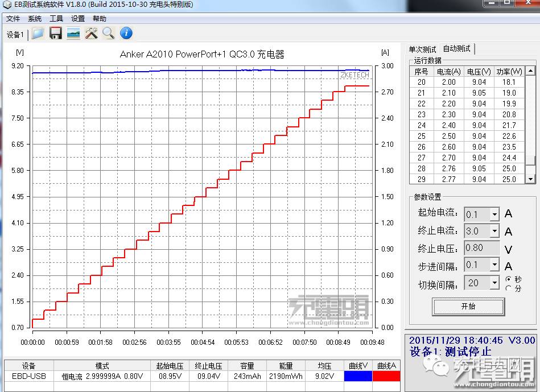The height and width of the screenshot is (392, 540).
Task: Expand the 终止电流 dropdown
Action: 494,231
